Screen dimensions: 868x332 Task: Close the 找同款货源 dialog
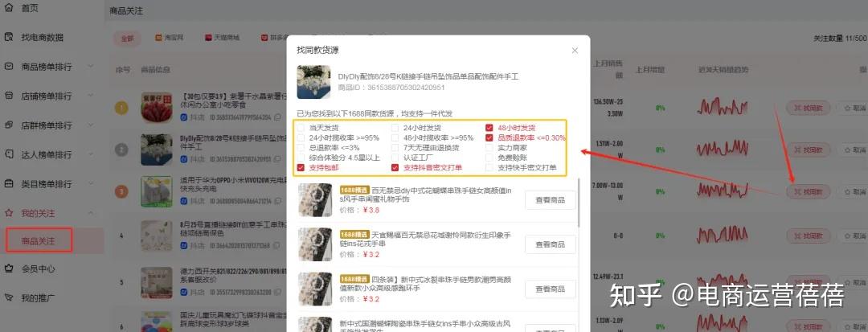coord(575,51)
